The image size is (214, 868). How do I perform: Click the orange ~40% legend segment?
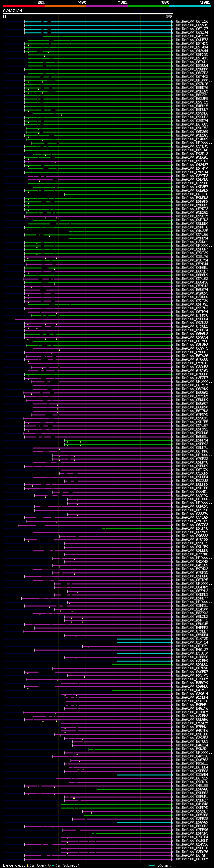pyautogui.click(x=66, y=6)
